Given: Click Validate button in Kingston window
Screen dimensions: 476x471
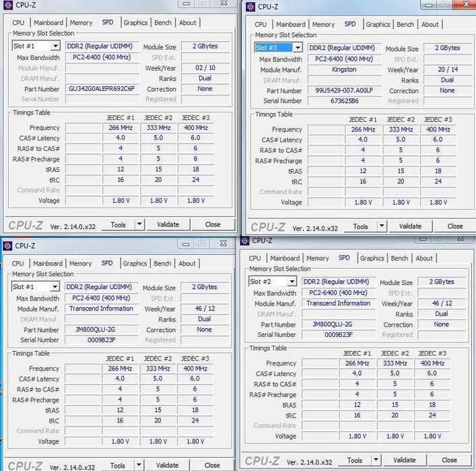Looking at the screenshot, I should click(x=411, y=226).
